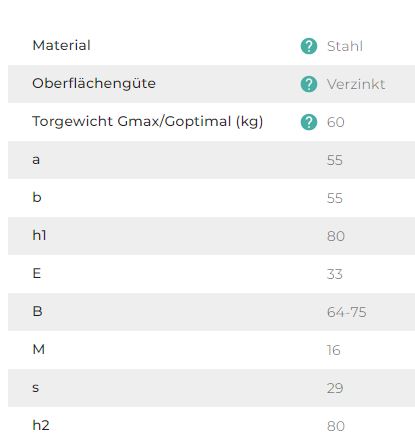This screenshot has width=415, height=443.
Task: Select the Material label
Action: tap(61, 46)
